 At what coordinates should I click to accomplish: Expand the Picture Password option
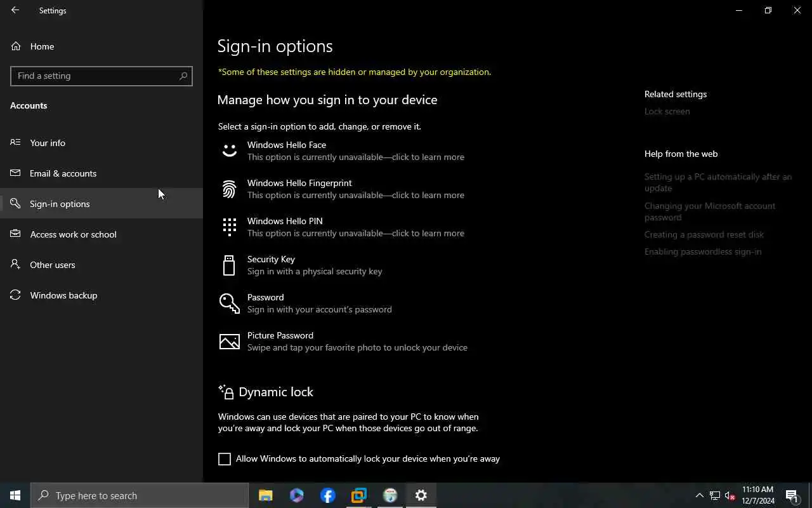coord(356,342)
